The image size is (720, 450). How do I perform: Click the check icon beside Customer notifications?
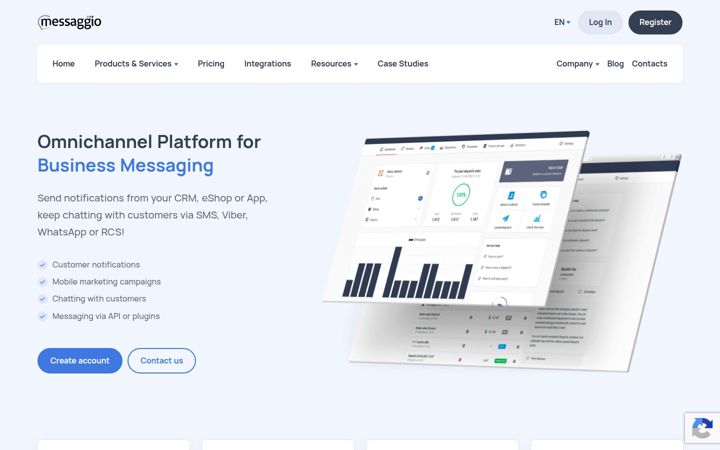[x=42, y=265]
